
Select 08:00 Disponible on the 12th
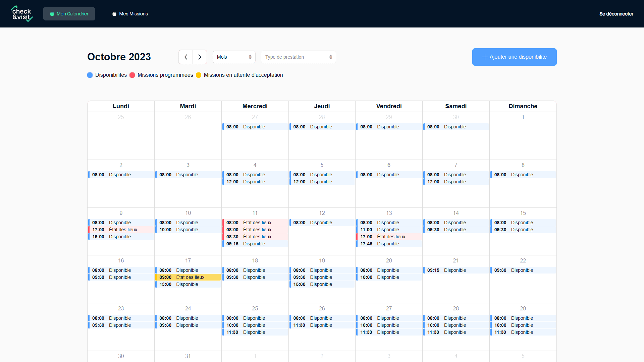click(322, 223)
